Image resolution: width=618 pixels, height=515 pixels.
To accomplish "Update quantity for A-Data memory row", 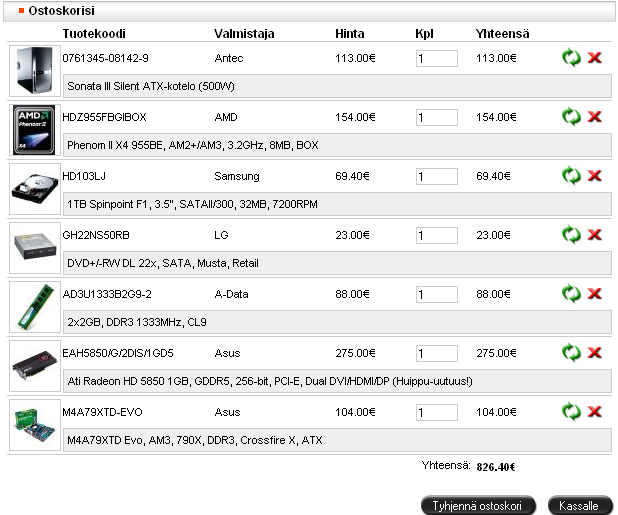I will pyautogui.click(x=571, y=294).
